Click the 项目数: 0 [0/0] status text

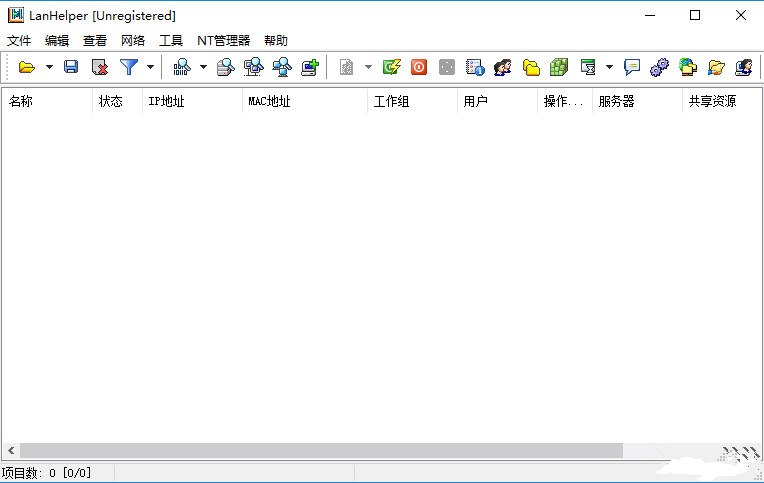click(46, 473)
